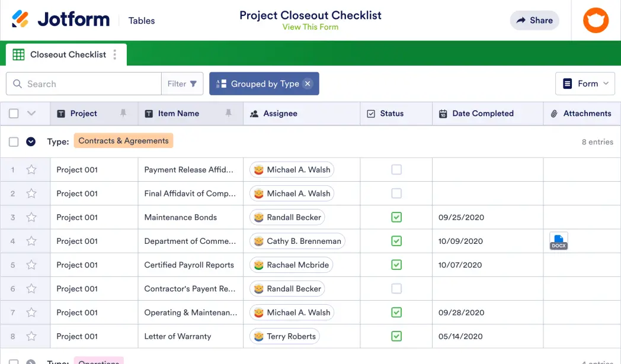Viewport: 621px width, 364px height.
Task: Star the Maintenance Bonds row
Action: pyautogui.click(x=33, y=217)
